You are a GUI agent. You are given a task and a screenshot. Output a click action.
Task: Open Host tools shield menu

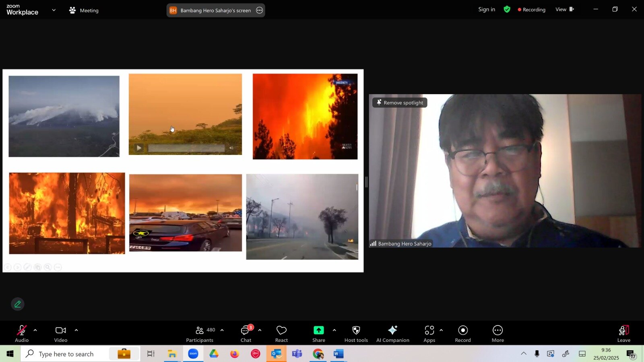356,334
